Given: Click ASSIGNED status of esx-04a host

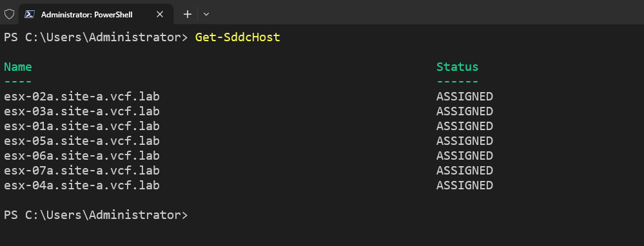Looking at the screenshot, I should (x=465, y=185).
